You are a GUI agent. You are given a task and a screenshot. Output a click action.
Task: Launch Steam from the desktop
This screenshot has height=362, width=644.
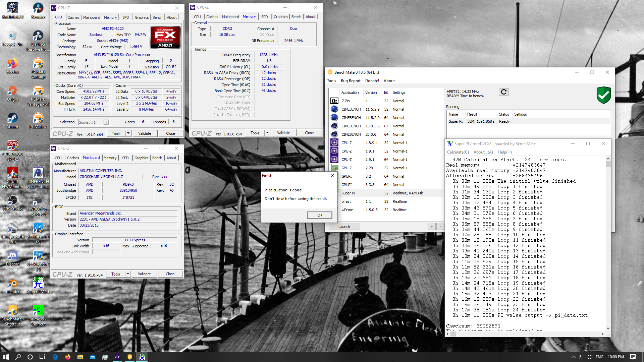coord(13,120)
